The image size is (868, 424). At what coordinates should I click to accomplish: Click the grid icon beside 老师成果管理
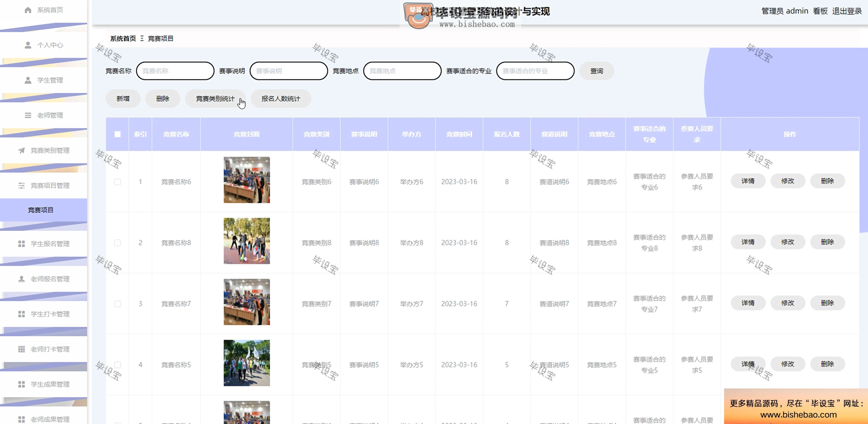point(22,419)
